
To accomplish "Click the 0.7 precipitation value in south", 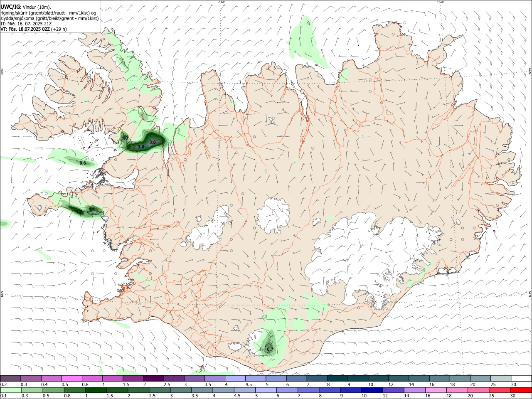I will [270, 350].
